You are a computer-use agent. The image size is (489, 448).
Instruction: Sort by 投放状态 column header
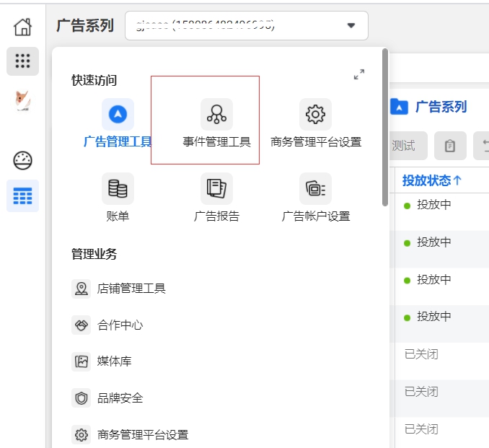point(431,180)
